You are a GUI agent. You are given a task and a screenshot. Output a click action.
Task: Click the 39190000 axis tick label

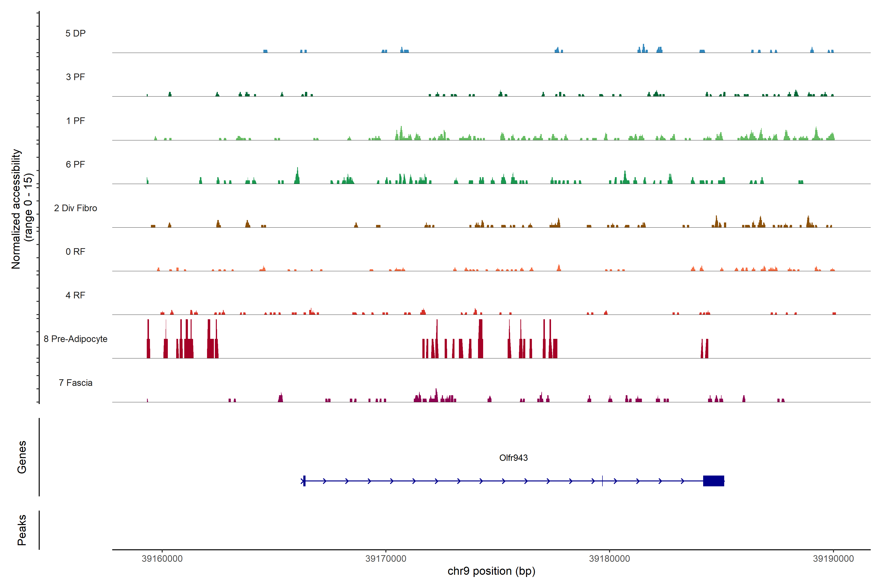(x=833, y=558)
